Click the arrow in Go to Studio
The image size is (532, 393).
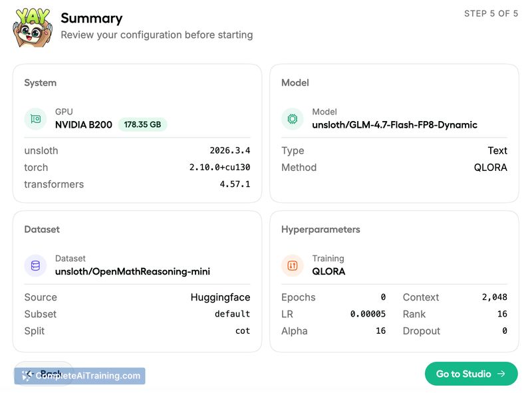point(501,374)
